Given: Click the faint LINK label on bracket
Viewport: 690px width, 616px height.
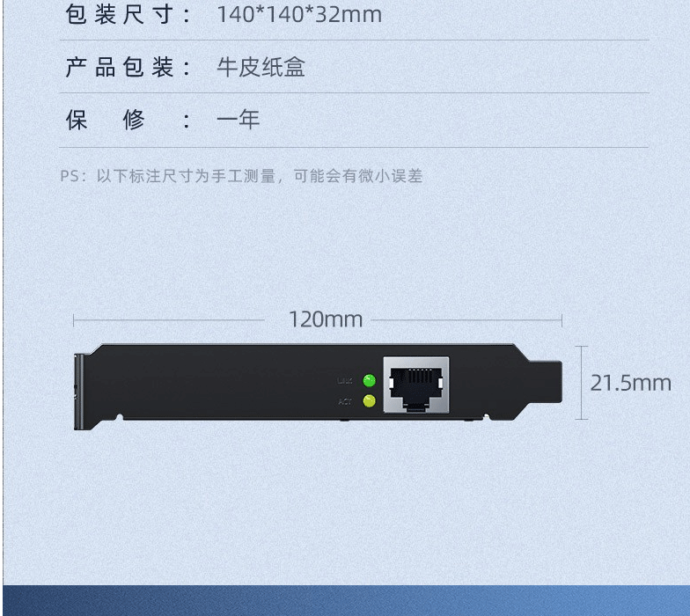Looking at the screenshot, I should (x=345, y=380).
